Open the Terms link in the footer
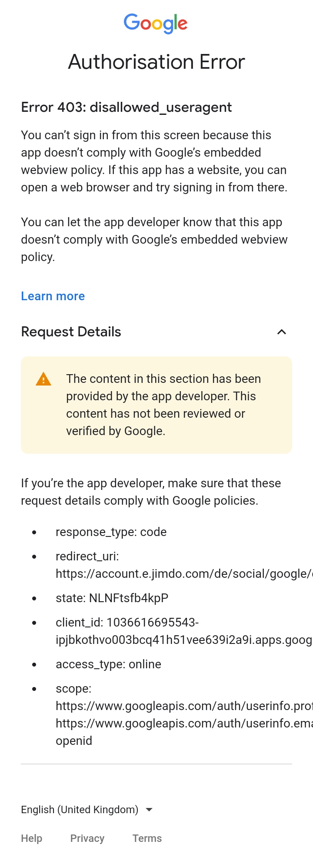This screenshot has width=313, height=868. tap(147, 838)
